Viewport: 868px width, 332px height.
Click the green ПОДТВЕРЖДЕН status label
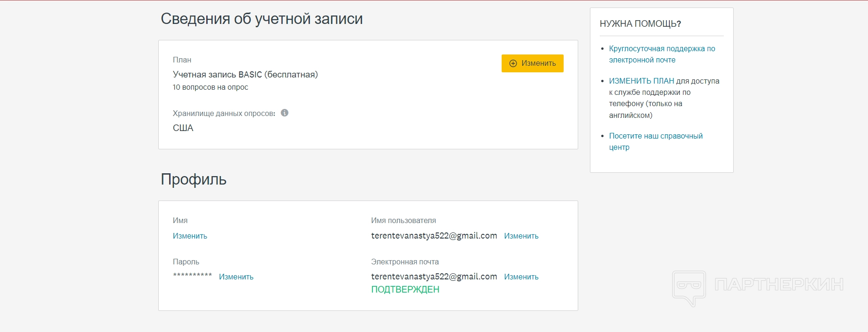pyautogui.click(x=405, y=289)
